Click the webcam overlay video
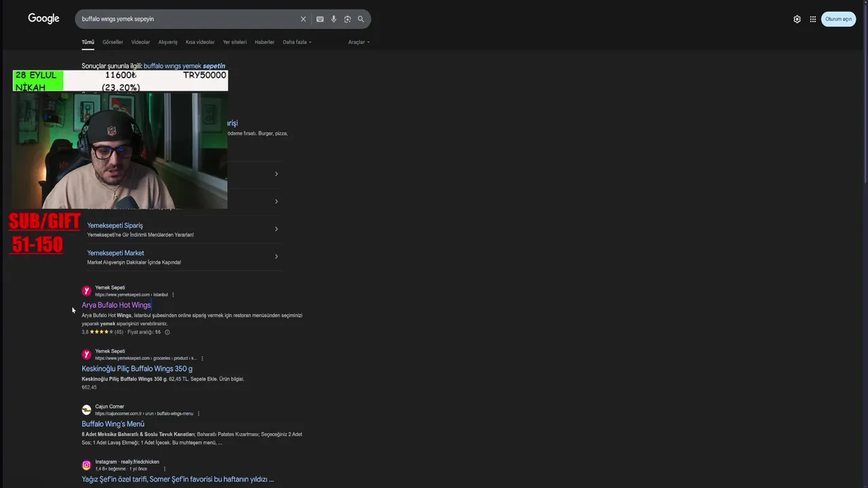Image resolution: width=868 pixels, height=488 pixels. coord(120,150)
